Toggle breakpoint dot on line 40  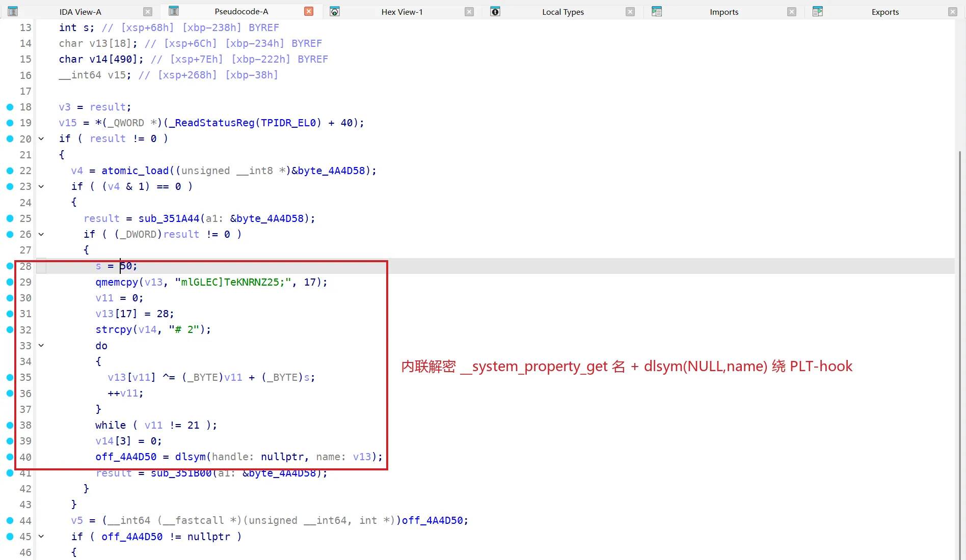pyautogui.click(x=10, y=457)
